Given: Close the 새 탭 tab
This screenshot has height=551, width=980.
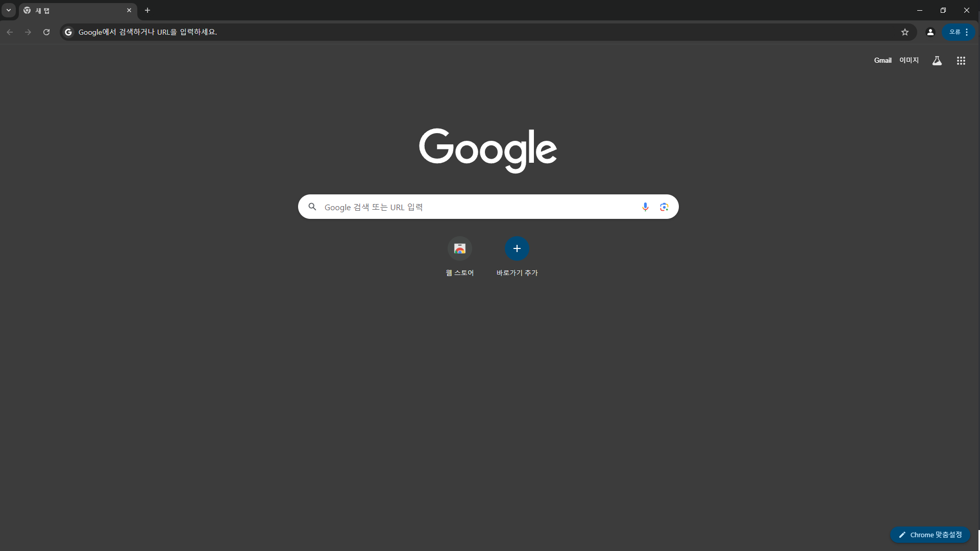Looking at the screenshot, I should pos(129,10).
